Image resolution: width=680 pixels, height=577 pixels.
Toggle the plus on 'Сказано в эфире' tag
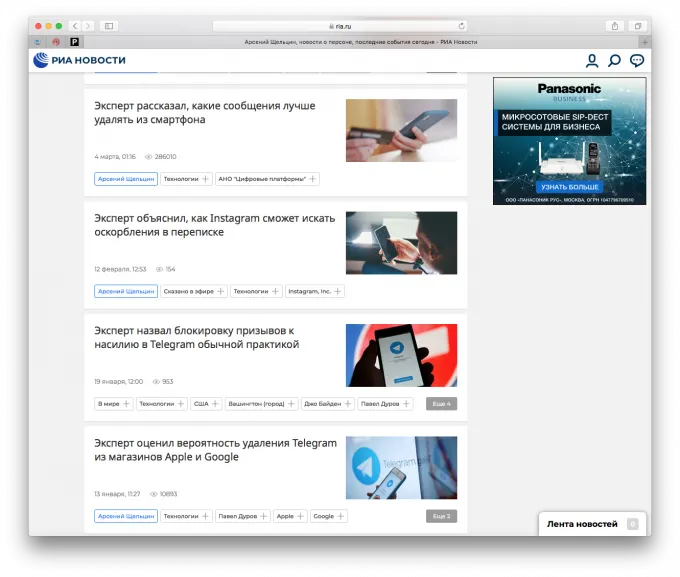point(220,291)
